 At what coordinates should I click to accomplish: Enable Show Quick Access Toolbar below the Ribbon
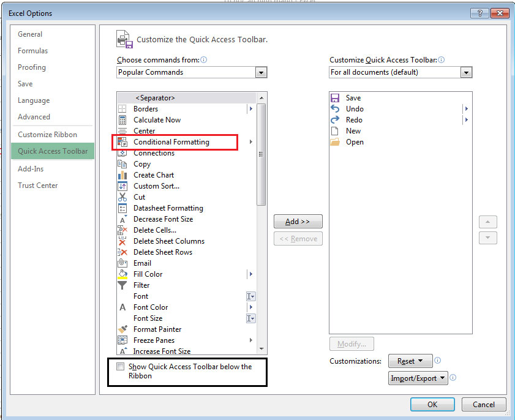pos(120,366)
